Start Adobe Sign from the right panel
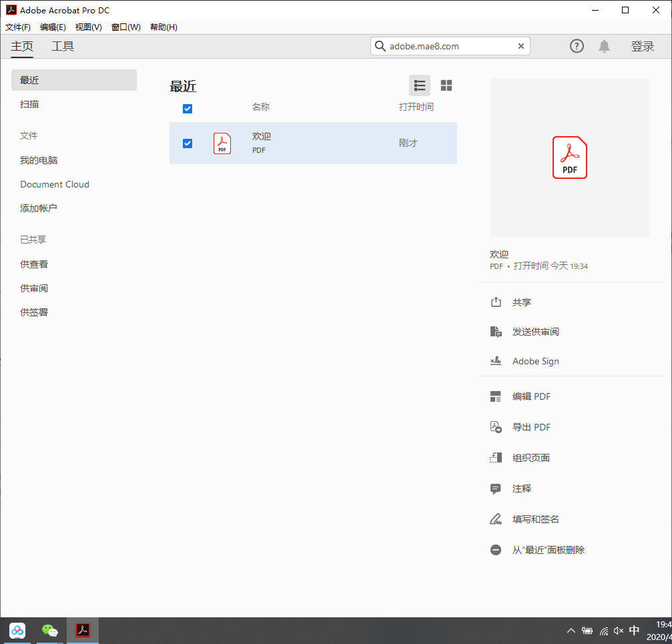This screenshot has height=644, width=672. click(535, 360)
